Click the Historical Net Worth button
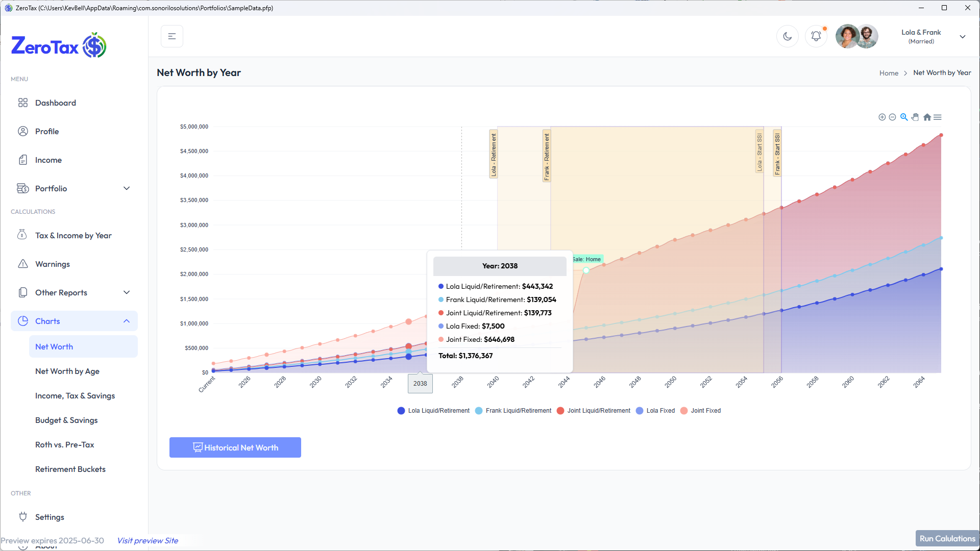 [x=235, y=447]
